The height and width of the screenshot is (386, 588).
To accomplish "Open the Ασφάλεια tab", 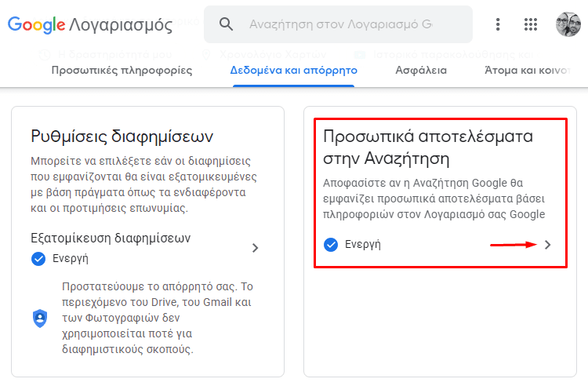I will [x=421, y=70].
